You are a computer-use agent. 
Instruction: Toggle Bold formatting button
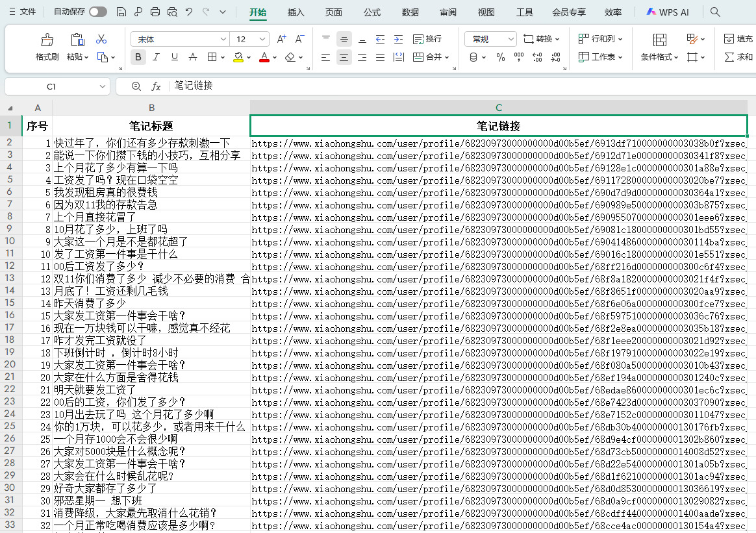(x=138, y=57)
